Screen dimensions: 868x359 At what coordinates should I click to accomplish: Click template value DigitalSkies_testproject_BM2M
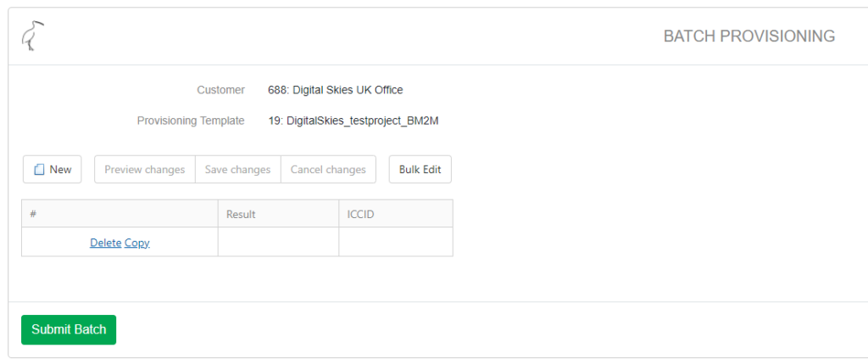point(353,121)
